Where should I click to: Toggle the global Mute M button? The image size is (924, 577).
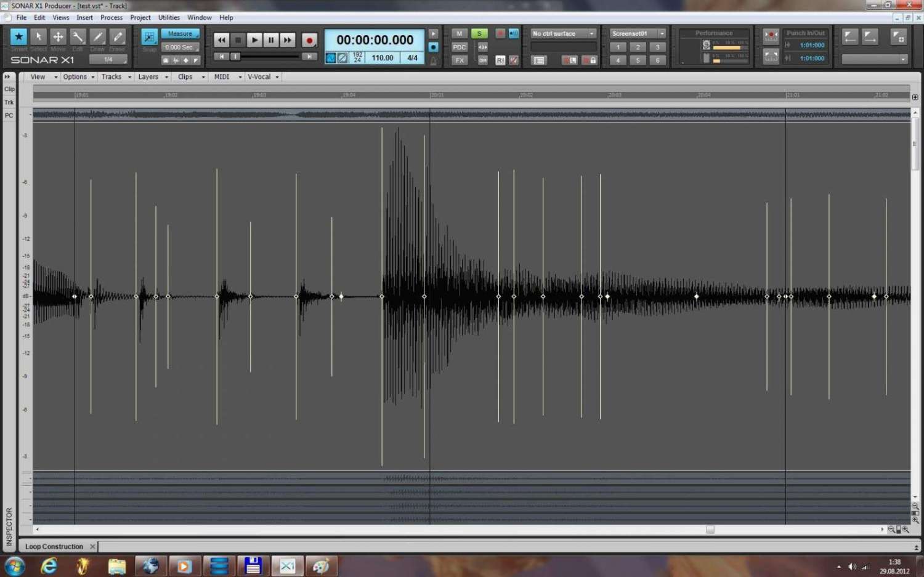tap(459, 33)
